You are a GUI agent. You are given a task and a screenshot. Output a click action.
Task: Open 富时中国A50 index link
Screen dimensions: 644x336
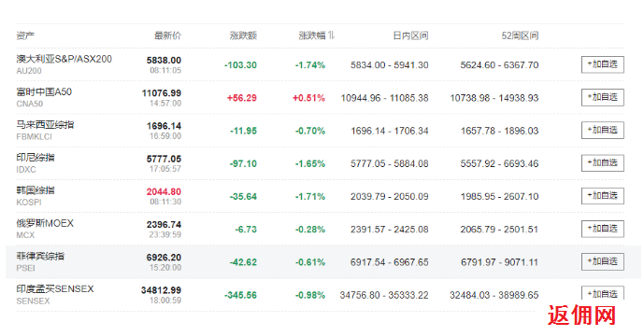coord(44,91)
